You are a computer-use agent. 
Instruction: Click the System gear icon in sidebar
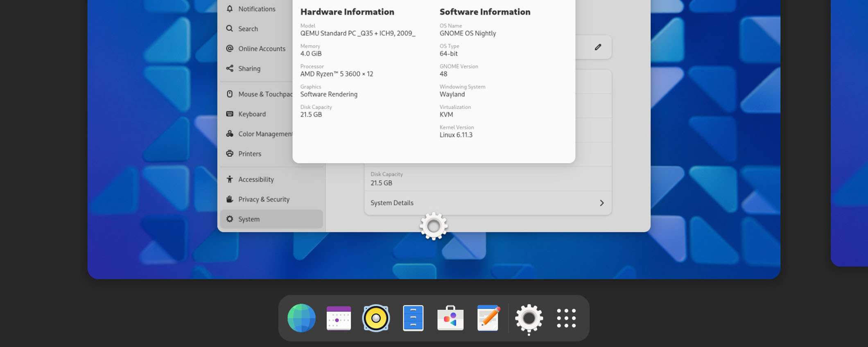(x=230, y=219)
